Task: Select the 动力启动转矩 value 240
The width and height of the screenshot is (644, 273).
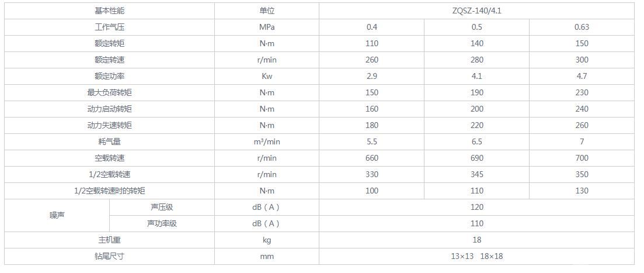Action: 582,109
